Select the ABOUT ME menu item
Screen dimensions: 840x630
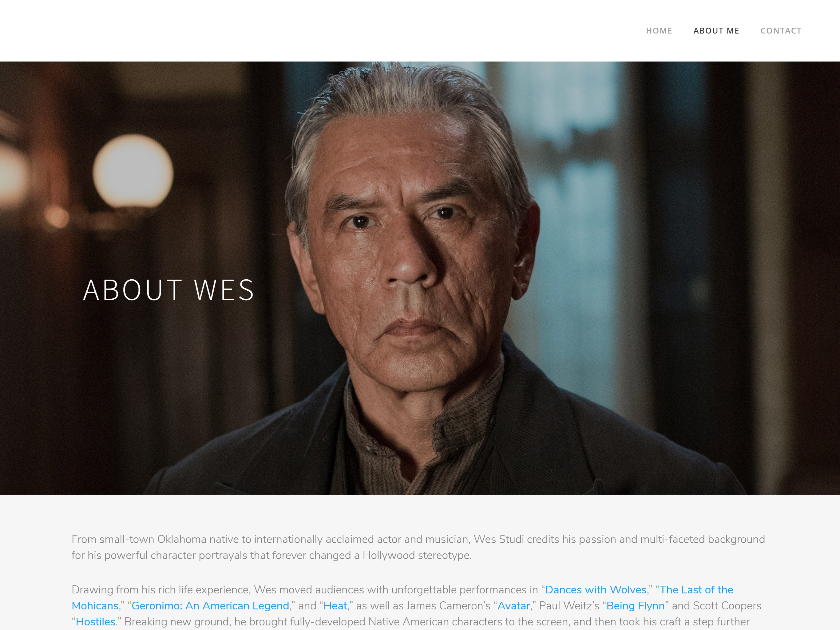(x=716, y=31)
